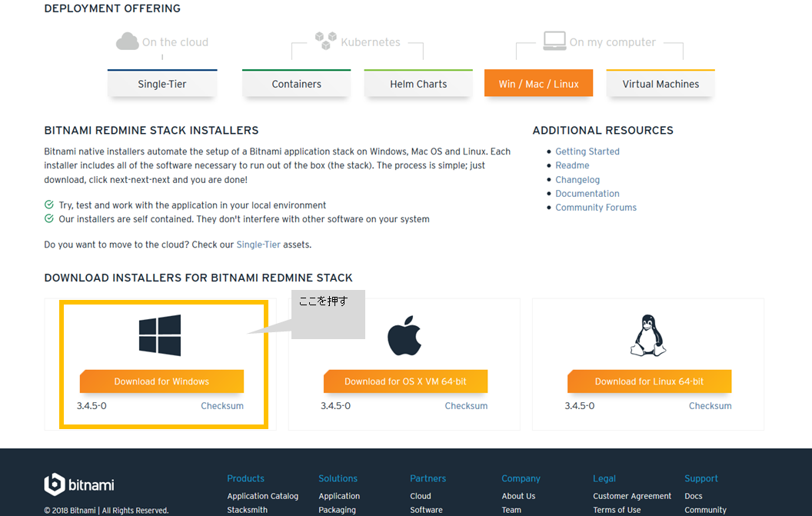Click the cloud icon above Single-Tier
Screen dimensions: 812x516
(125, 42)
